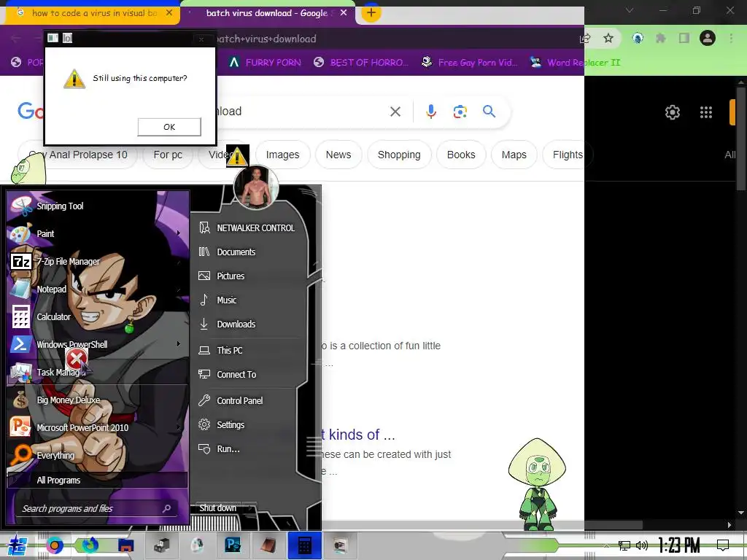Open Firefox from the taskbar
Viewport: 747px width, 560px height.
pos(90,545)
